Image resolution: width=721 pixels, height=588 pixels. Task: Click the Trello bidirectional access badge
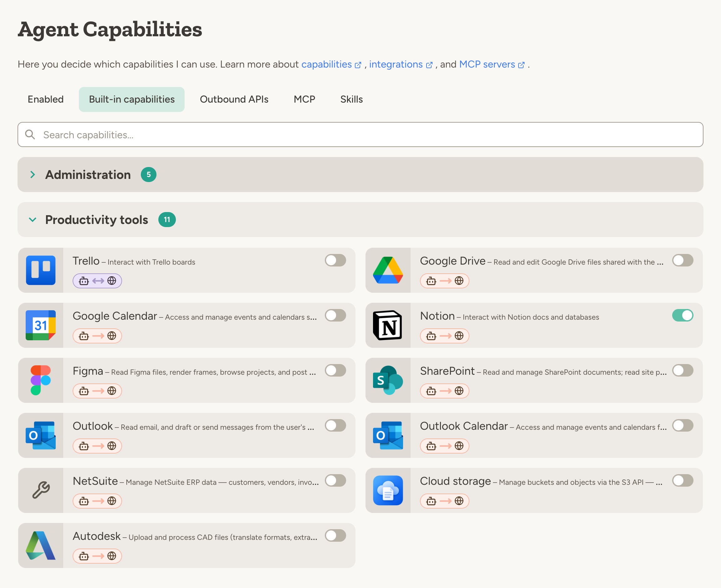97,281
